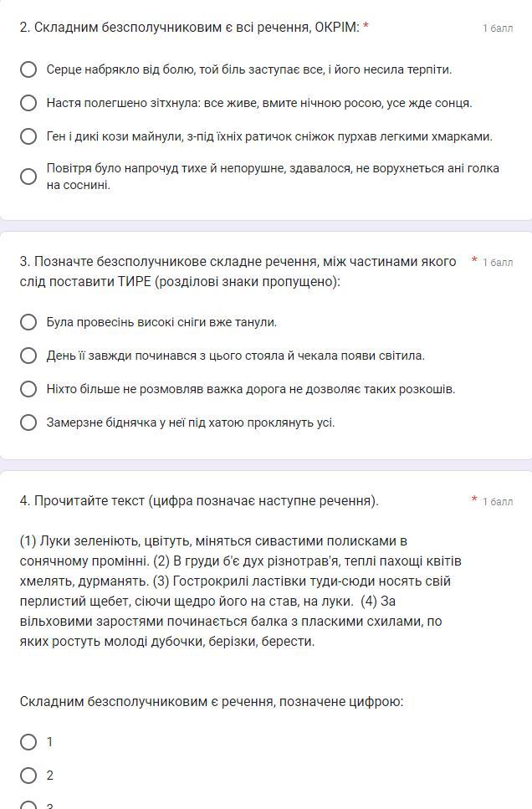Click required asterisk beside question 3
The height and width of the screenshot is (809, 532).
474,260
